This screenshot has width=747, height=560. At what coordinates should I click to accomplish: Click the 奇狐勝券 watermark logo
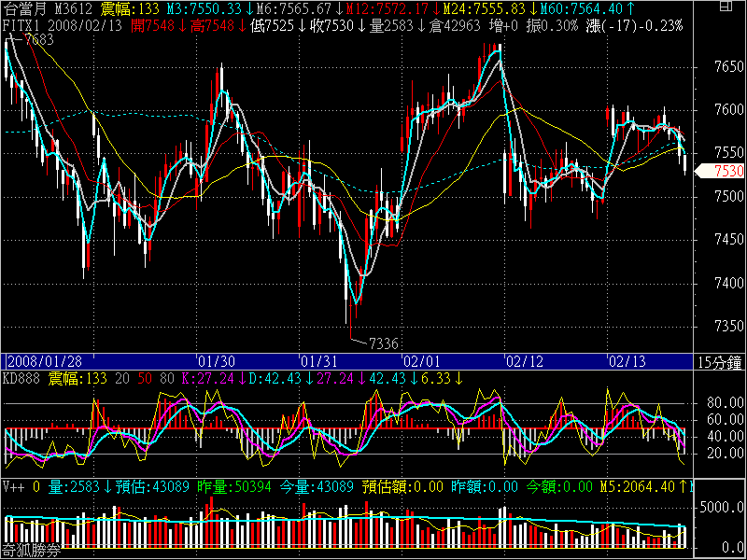tap(30, 552)
